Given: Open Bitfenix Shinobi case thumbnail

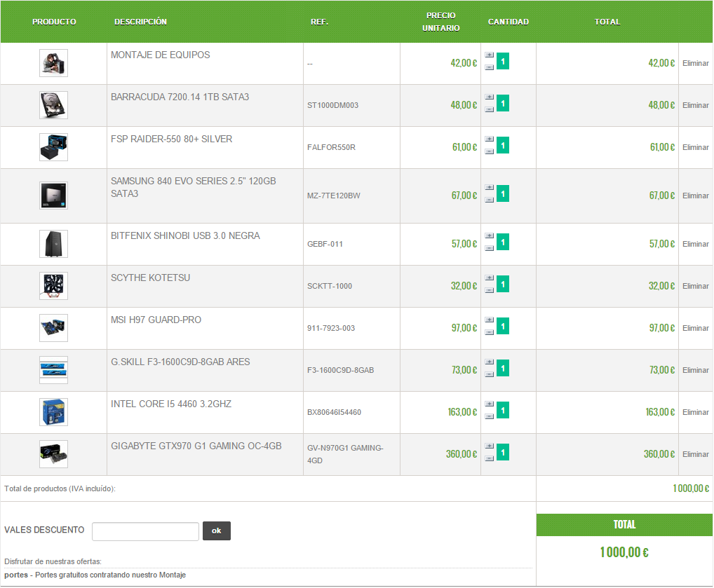Looking at the screenshot, I should [x=53, y=244].
